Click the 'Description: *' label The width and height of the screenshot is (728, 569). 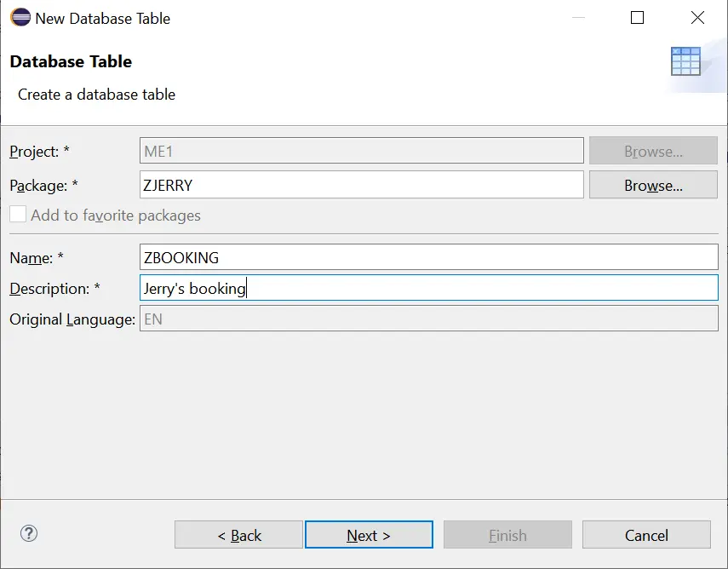54,289
